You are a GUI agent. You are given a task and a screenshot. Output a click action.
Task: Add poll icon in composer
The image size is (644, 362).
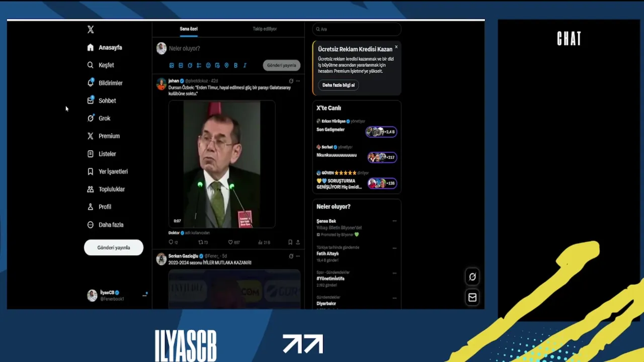click(199, 65)
